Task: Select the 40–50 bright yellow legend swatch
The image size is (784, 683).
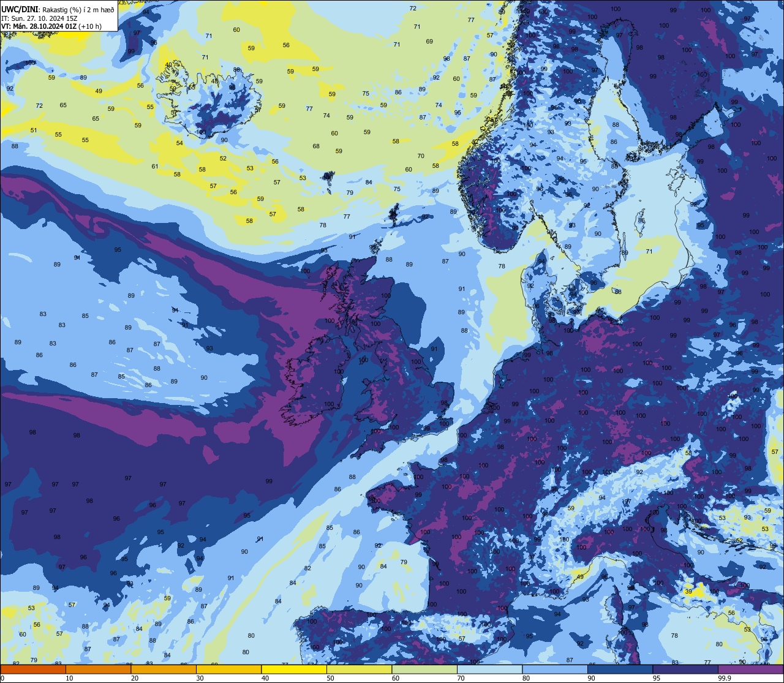Action: 294,670
